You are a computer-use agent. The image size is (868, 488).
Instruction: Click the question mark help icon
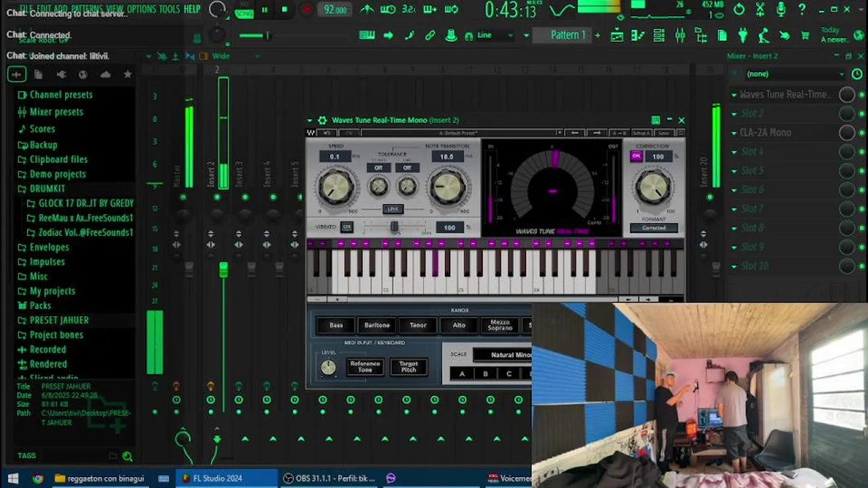(x=802, y=9)
